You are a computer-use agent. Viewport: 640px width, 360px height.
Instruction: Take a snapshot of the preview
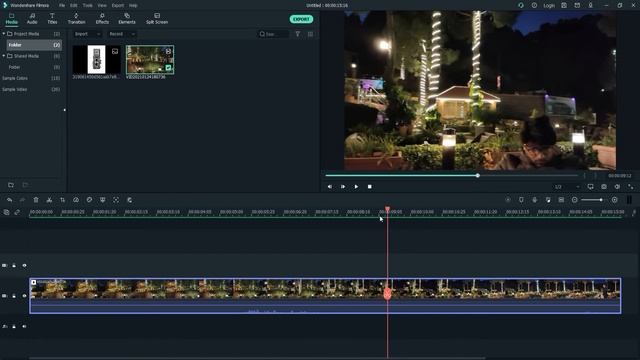[604, 187]
